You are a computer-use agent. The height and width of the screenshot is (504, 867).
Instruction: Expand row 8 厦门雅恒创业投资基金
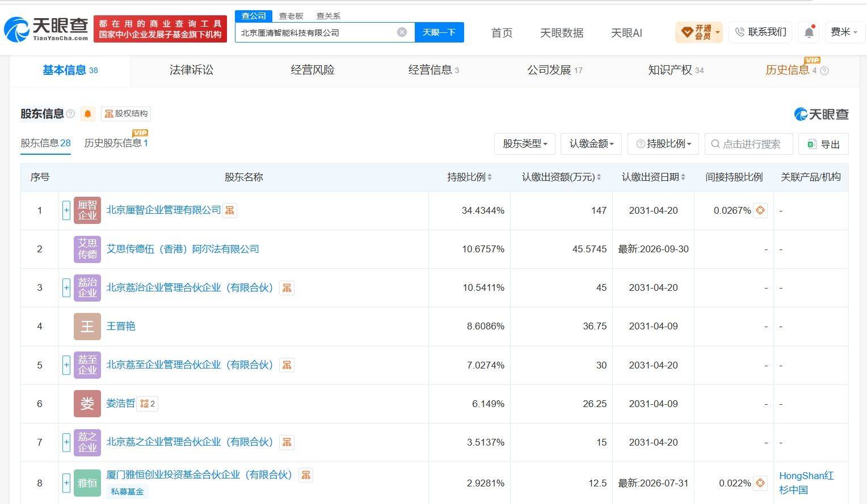[66, 483]
